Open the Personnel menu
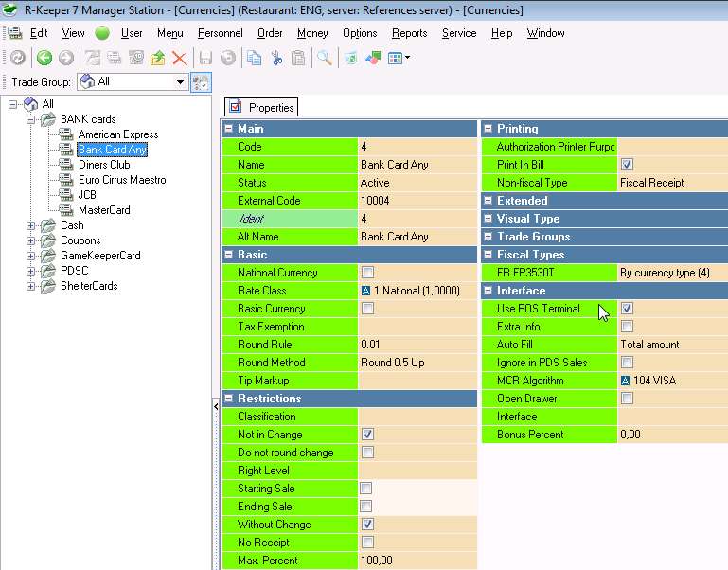The height and width of the screenshot is (570, 728). (220, 33)
